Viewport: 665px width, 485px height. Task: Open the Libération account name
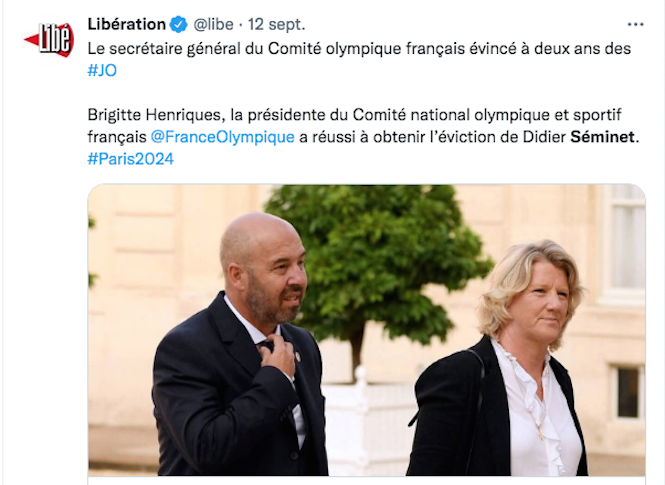point(126,24)
